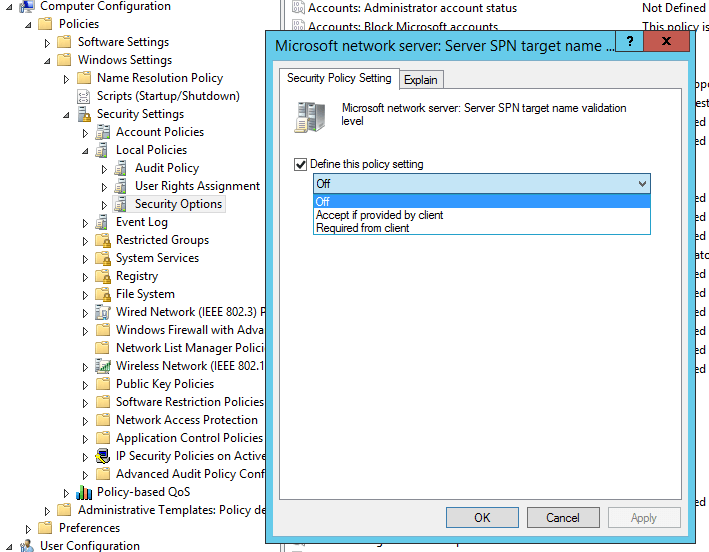Open the SPN validation level combo box
The image size is (709, 552).
(482, 184)
